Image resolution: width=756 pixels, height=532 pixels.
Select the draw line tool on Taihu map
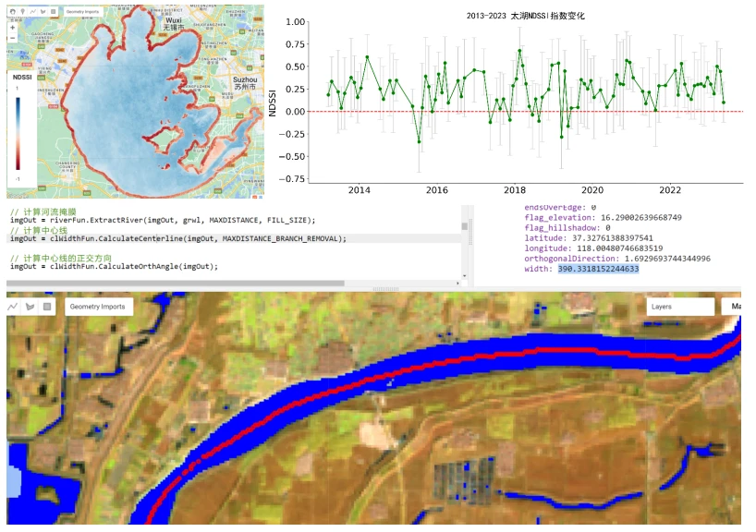click(32, 11)
